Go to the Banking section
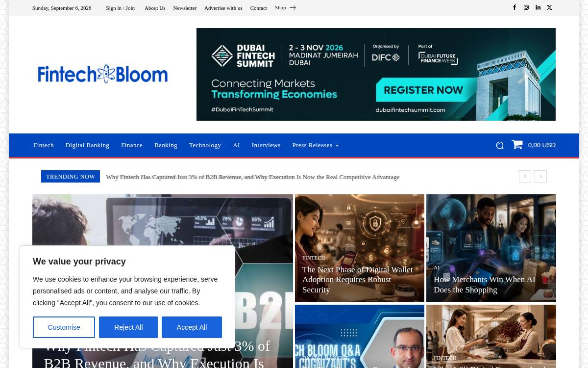This screenshot has height=368, width=588. point(166,145)
